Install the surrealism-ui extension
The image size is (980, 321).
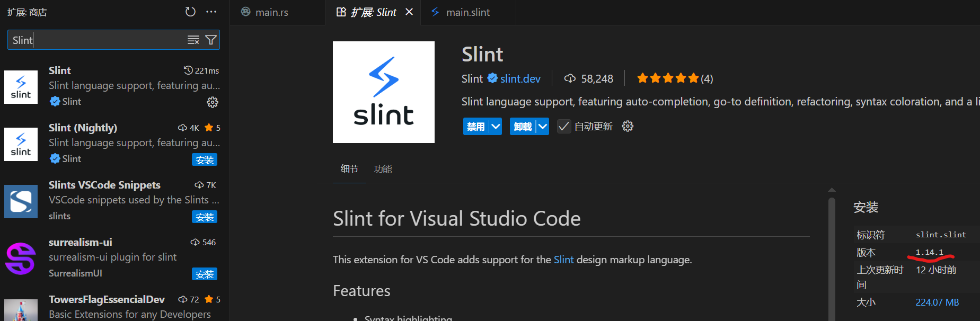click(205, 274)
